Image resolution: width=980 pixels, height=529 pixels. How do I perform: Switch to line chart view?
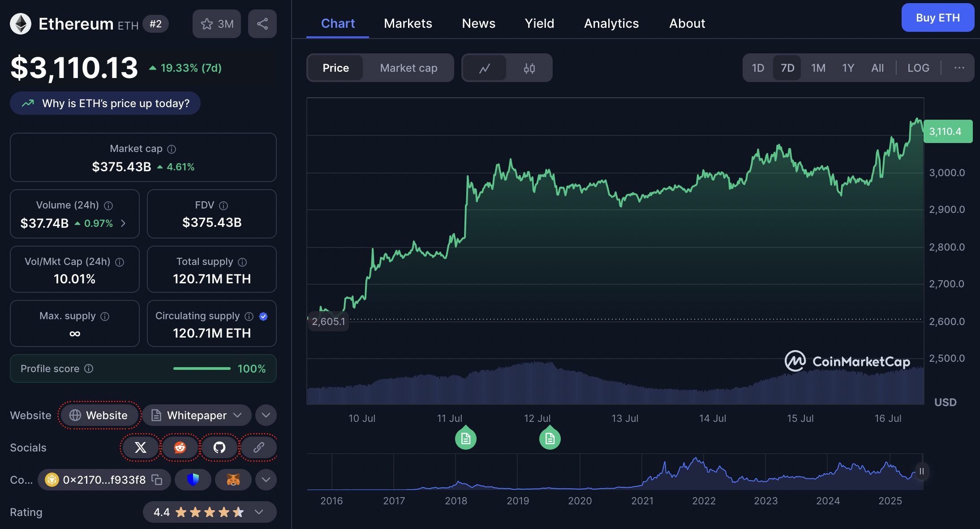(x=485, y=68)
